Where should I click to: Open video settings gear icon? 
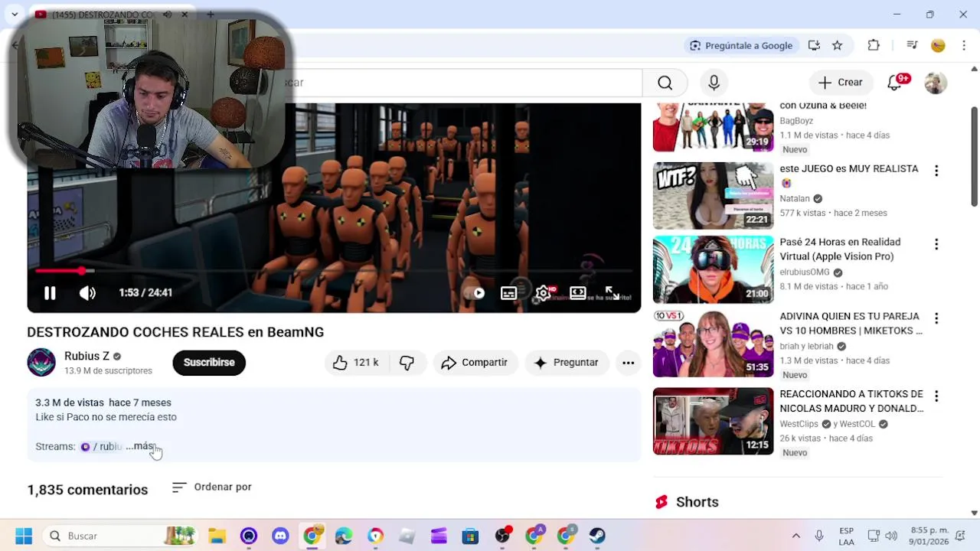pos(543,293)
